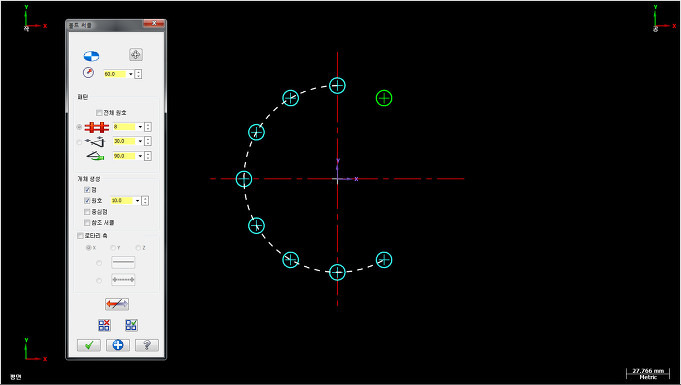Enable the 중심점 checkbox
Viewport: 681px width, 385px height.
[x=87, y=212]
